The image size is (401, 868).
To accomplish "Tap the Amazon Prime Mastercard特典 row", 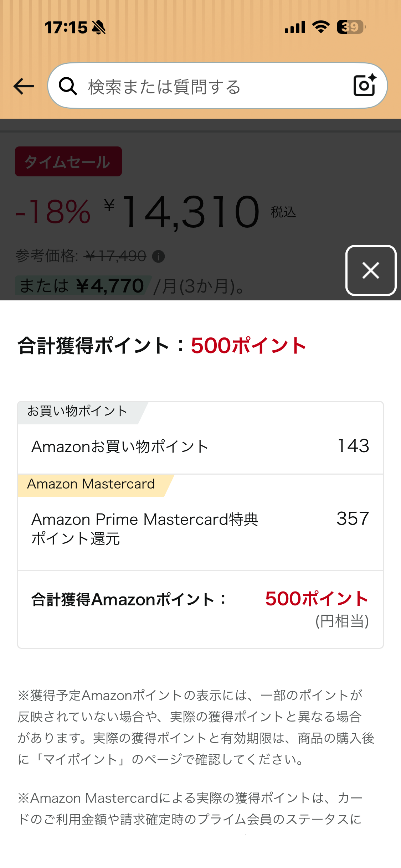I will 200,529.
